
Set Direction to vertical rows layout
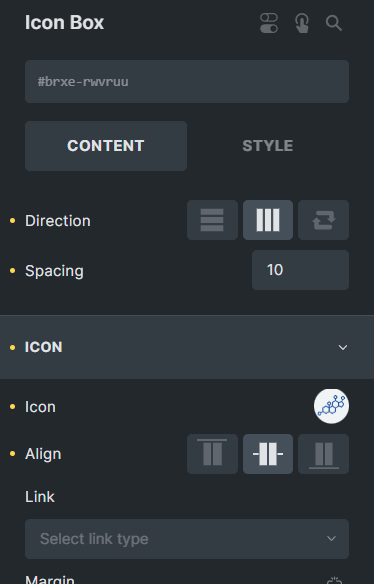[212, 220]
